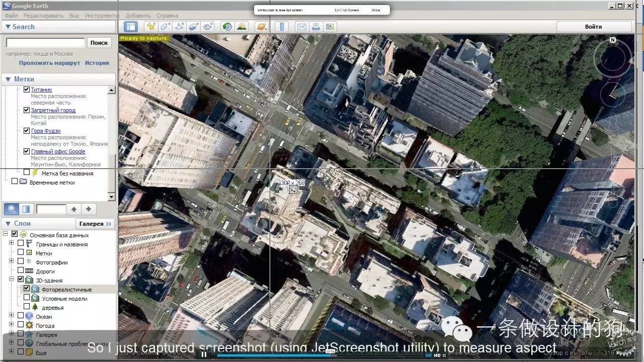Viewport: 644px width, 362px height.
Task: Open the Ruler measurement tool
Action: tap(282, 27)
